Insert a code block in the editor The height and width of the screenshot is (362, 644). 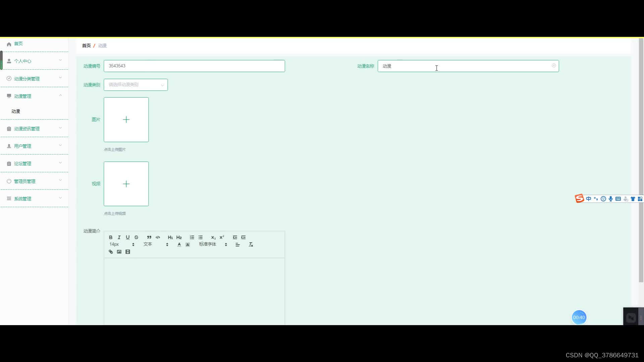point(158,237)
